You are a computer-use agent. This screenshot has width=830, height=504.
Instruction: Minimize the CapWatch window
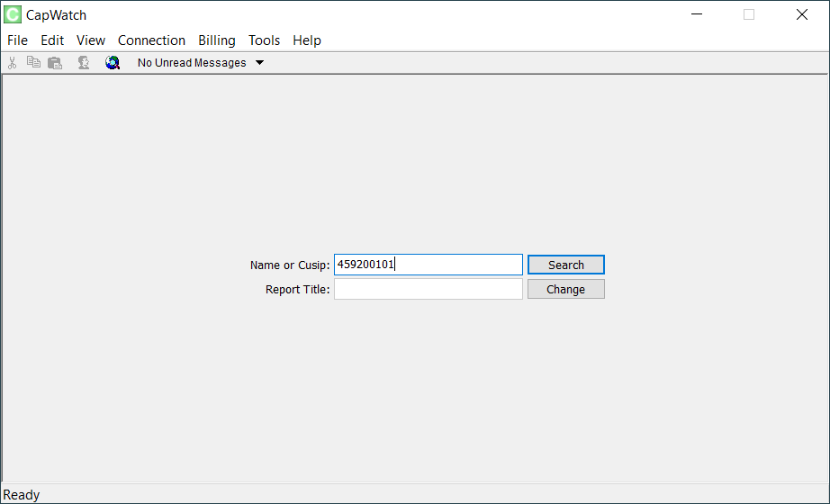[697, 14]
